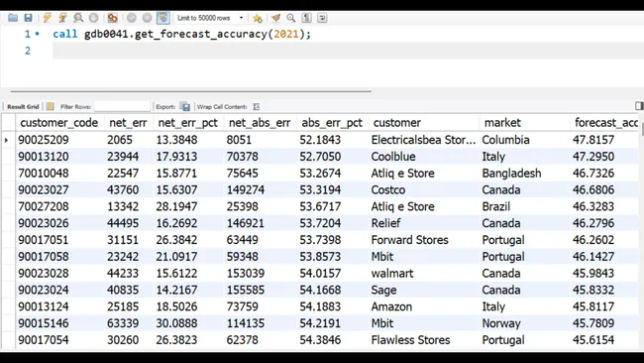Select cell Electricalsbea Stor...

tap(423, 140)
